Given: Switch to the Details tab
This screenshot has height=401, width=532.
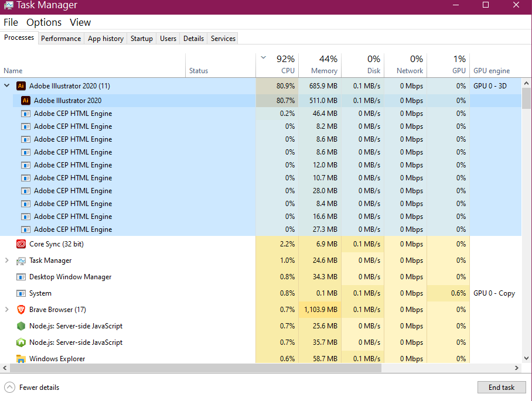Looking at the screenshot, I should pos(193,39).
